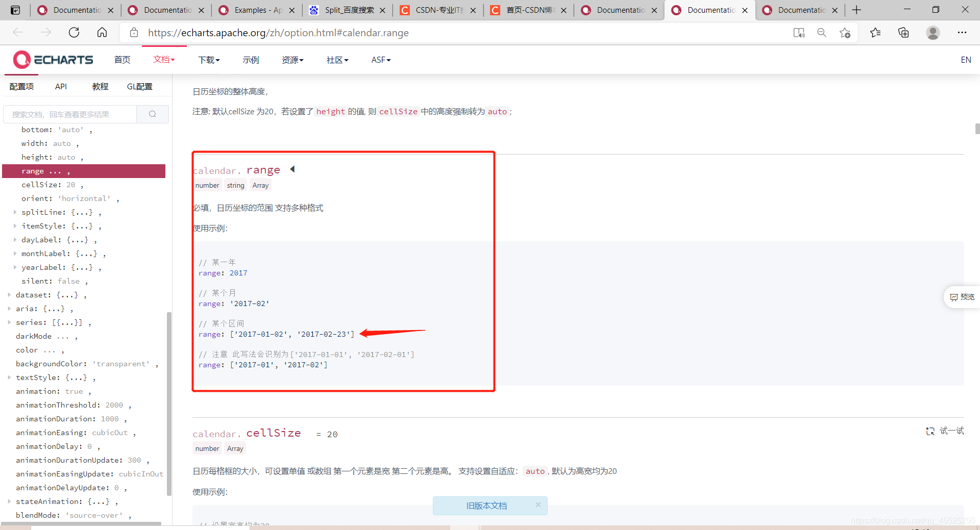
Task: Close the Examples - Apache tab
Action: tap(292, 10)
